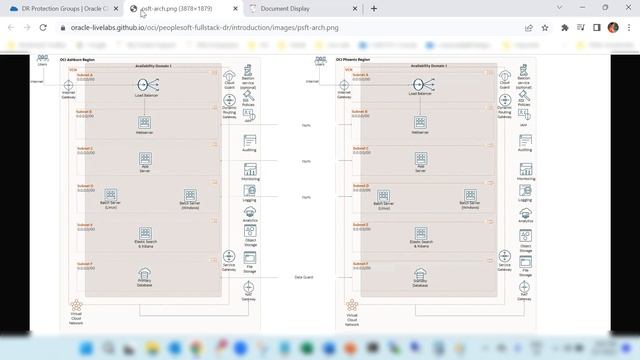This screenshot has width=640, height=360.
Task: Click the Data Guard label between regions
Action: (x=304, y=277)
